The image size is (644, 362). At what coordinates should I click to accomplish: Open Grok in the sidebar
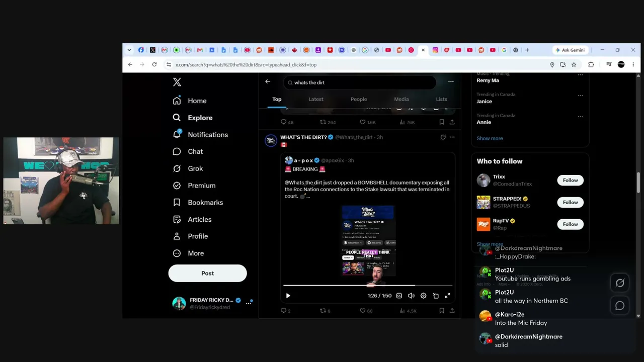pos(188,168)
